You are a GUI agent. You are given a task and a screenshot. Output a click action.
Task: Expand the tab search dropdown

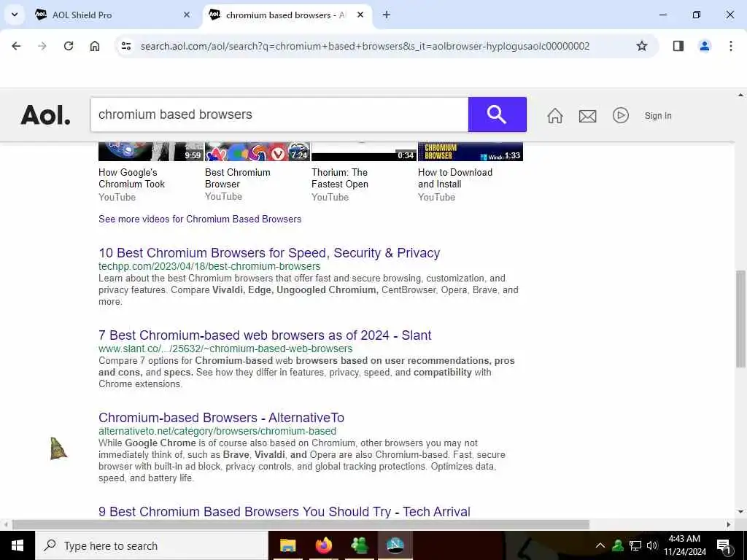pyautogui.click(x=15, y=15)
